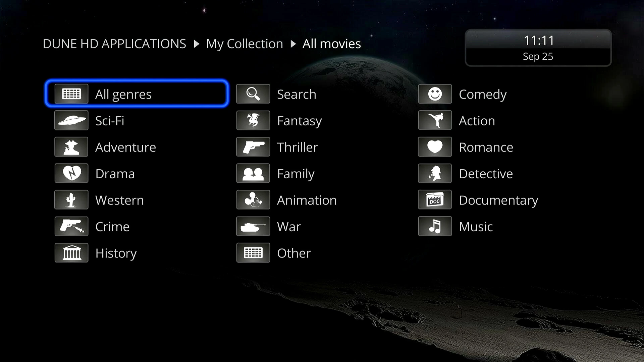Open the Sci-Fi genre label
This screenshot has height=362, width=644.
click(x=110, y=121)
